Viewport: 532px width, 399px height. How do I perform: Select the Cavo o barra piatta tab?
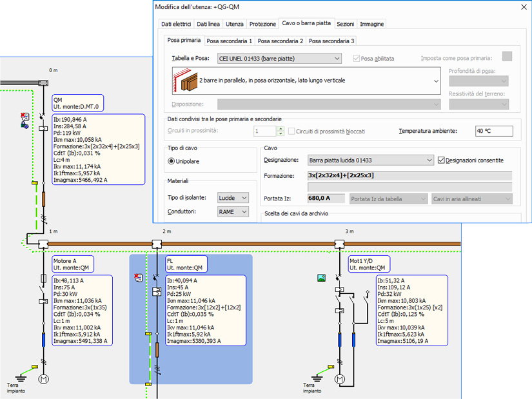click(306, 23)
